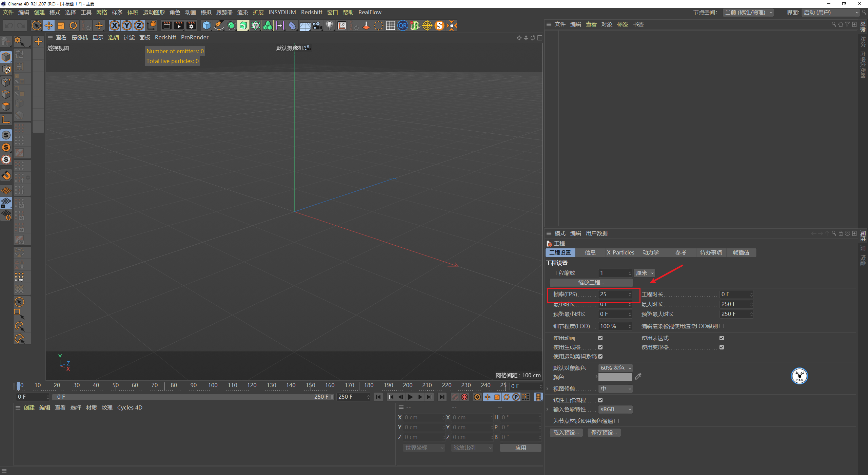This screenshot has height=475, width=868.
Task: Switch to the X-Particles tab
Action: [x=620, y=252]
